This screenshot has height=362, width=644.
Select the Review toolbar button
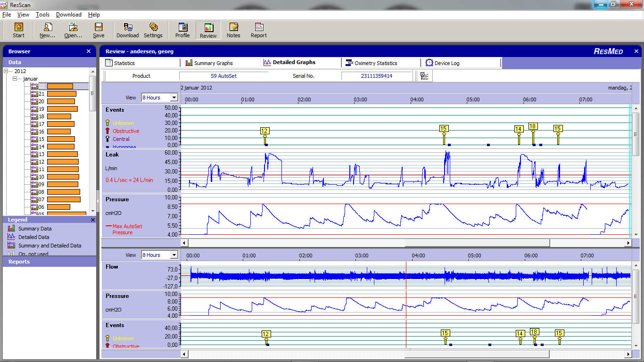click(208, 31)
